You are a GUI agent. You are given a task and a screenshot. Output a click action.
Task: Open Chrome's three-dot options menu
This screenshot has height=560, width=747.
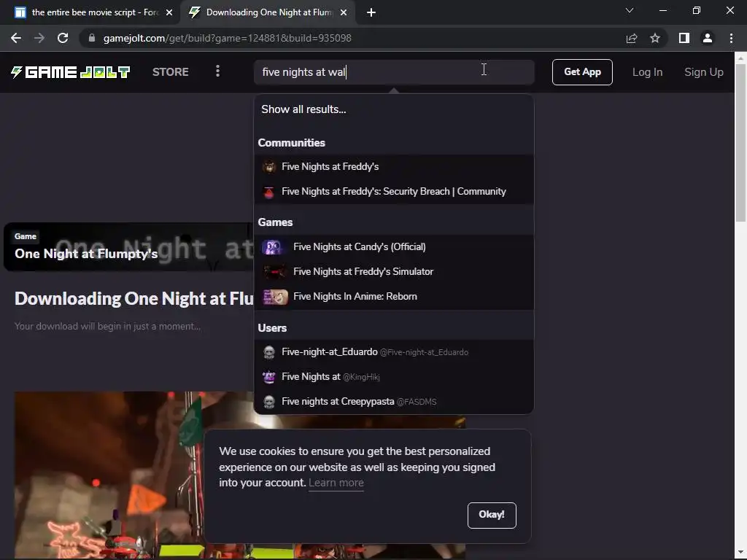coord(731,38)
